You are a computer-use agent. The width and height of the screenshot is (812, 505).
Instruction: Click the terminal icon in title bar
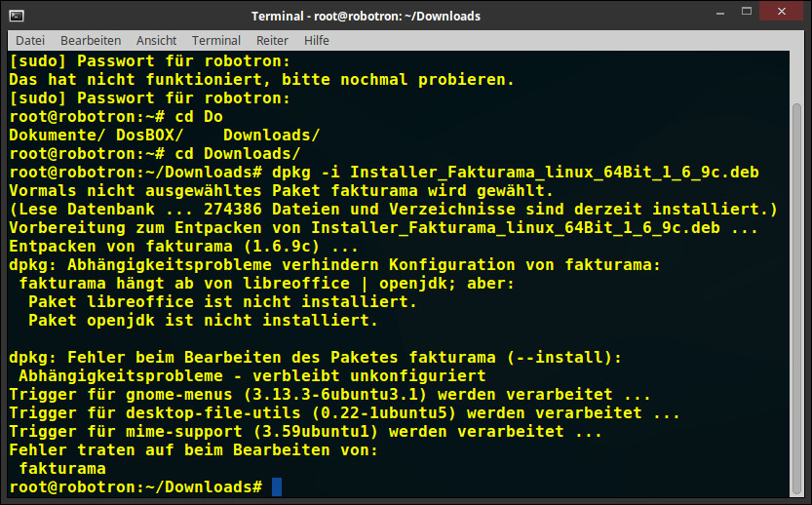[16, 16]
